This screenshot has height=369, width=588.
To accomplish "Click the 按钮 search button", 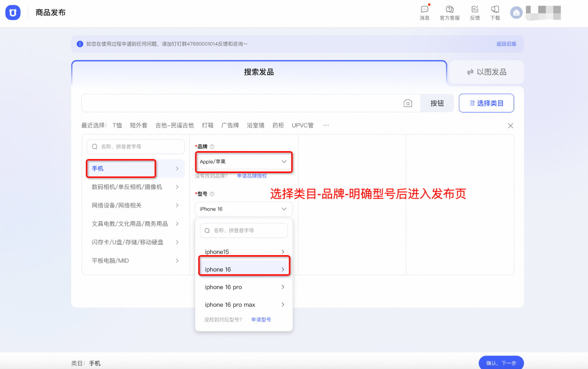I will pos(437,103).
